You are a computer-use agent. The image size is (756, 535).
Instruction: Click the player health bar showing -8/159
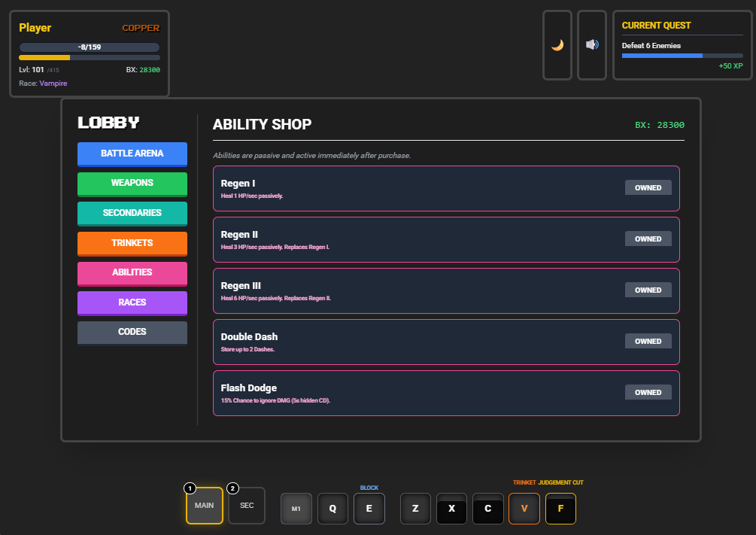(90, 47)
